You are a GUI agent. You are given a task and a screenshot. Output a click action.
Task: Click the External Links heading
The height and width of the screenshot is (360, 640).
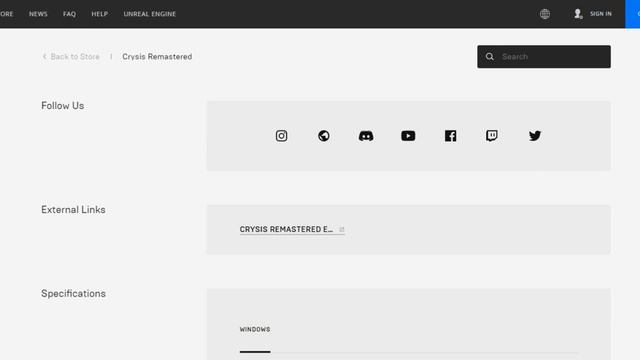(x=73, y=210)
